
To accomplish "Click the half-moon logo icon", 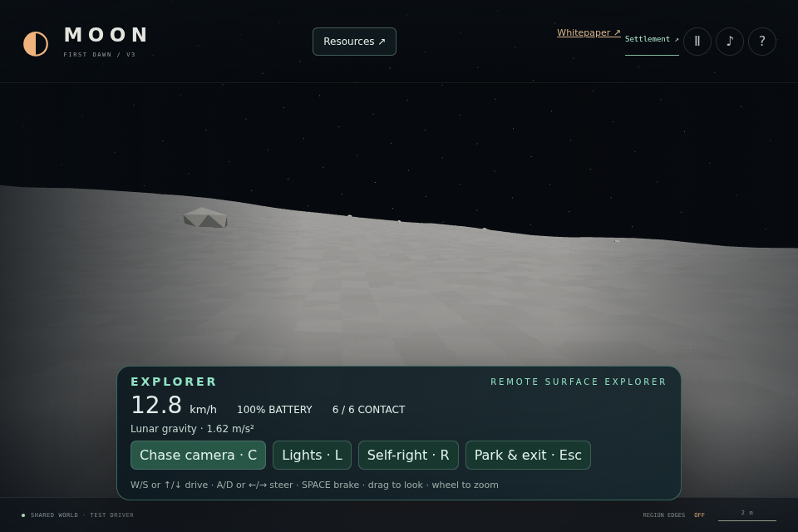I will (x=36, y=44).
